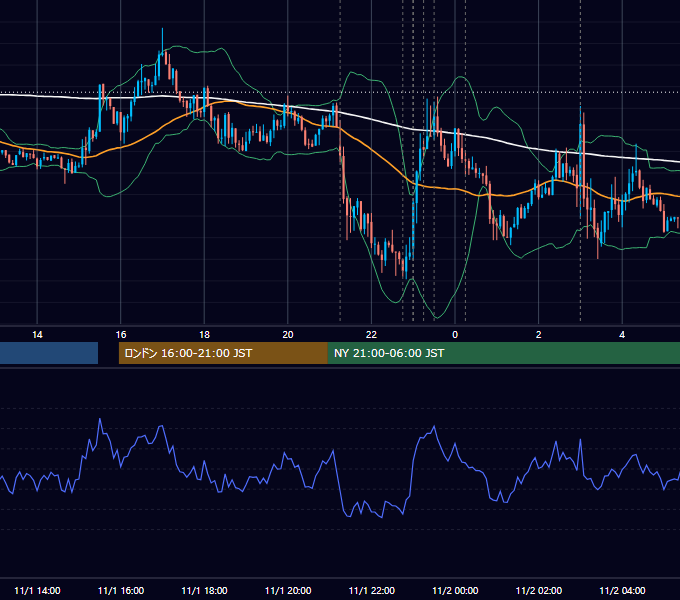
Task: Click the 11/1 14:00 oscillator axis label
Action: [37, 590]
